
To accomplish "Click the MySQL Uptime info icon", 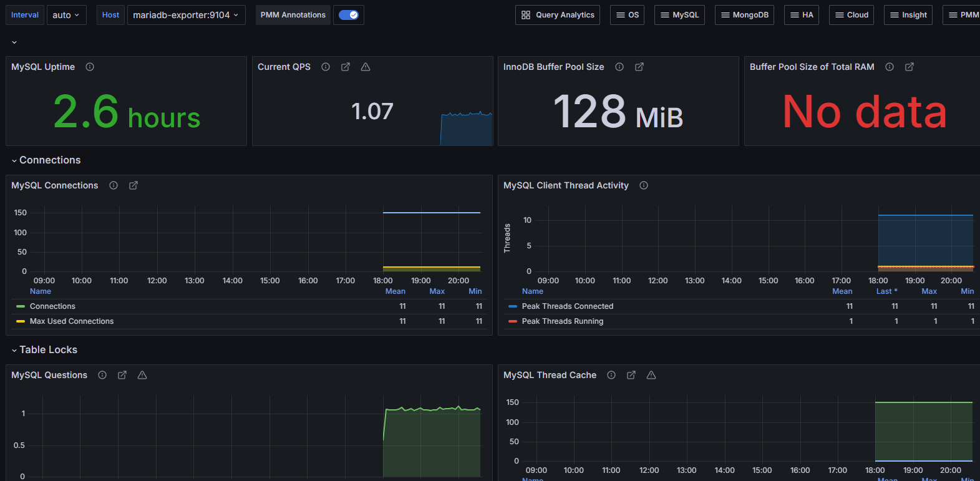I will [90, 67].
